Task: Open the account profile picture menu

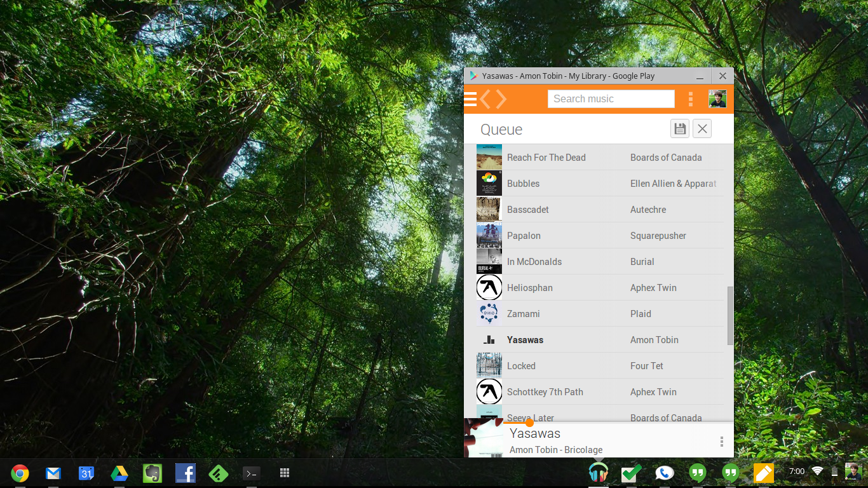Action: (x=717, y=99)
